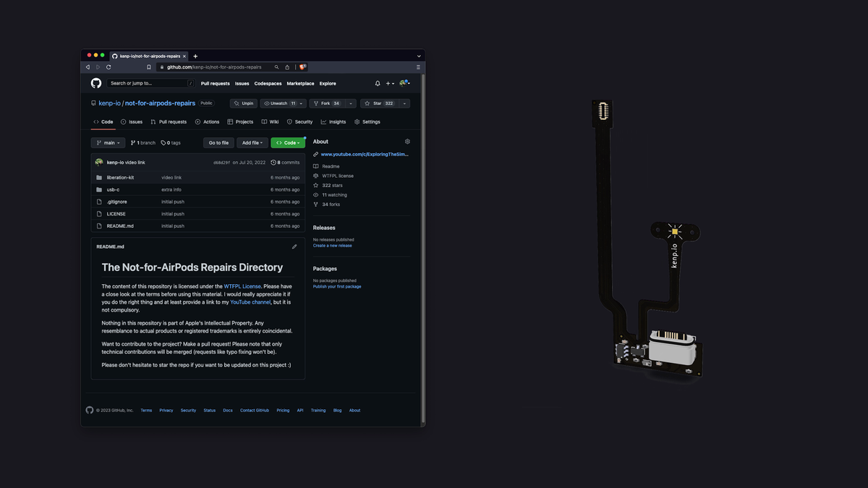Open the Unwatch dropdown
The width and height of the screenshot is (868, 488).
[283, 103]
